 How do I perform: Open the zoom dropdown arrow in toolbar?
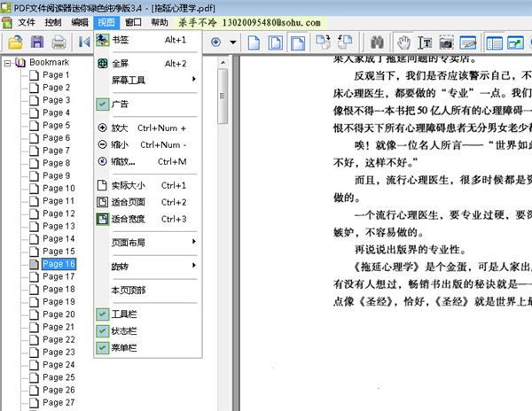(x=233, y=42)
